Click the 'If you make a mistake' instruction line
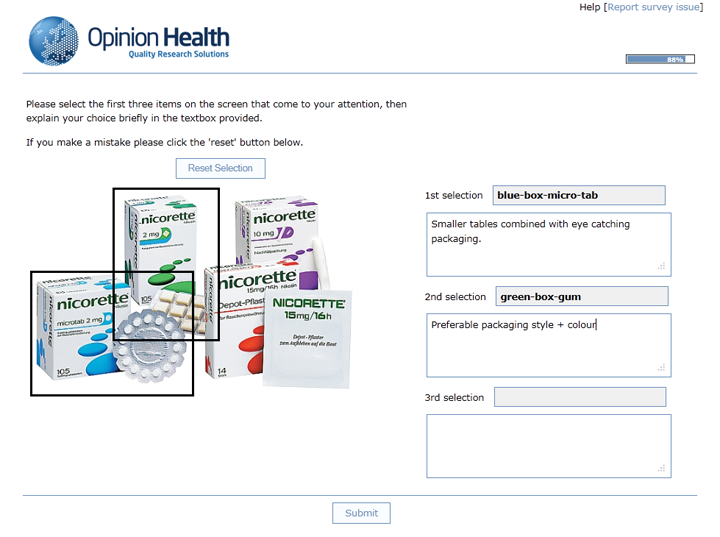Screen dimensions: 720x537 tap(164, 142)
